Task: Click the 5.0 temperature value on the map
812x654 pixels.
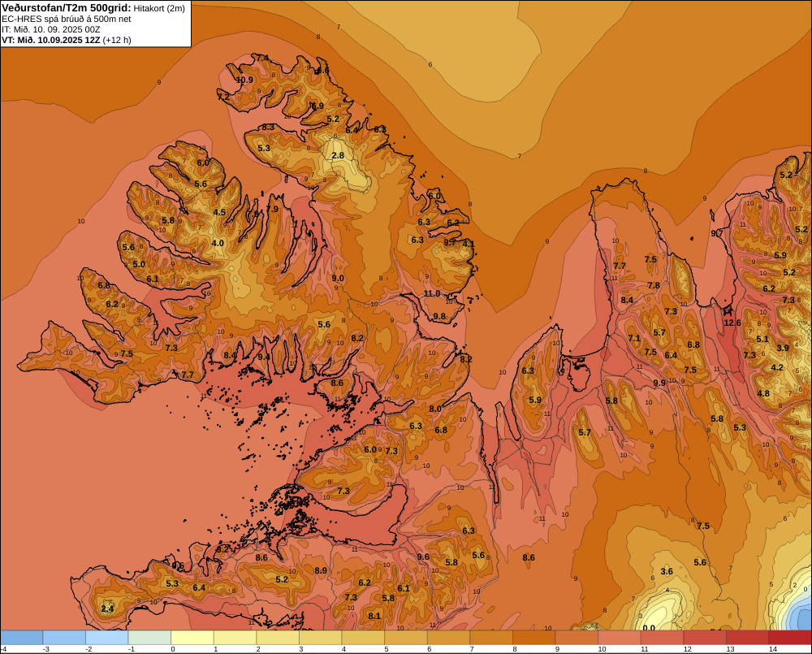Action: pos(139,264)
